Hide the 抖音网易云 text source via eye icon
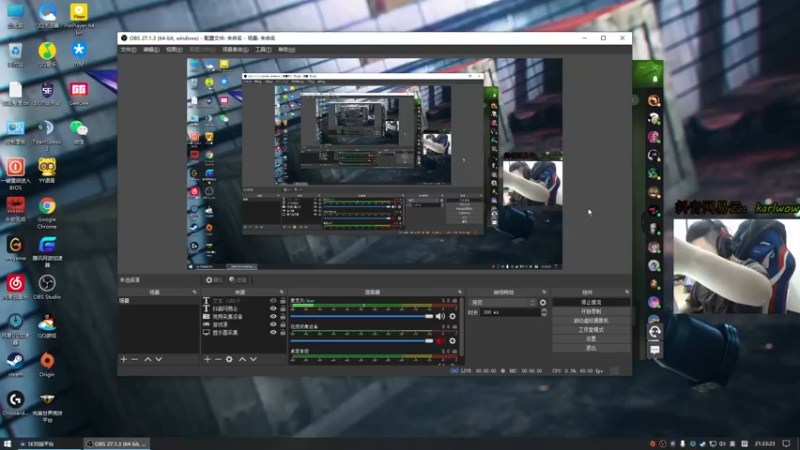 [x=273, y=309]
